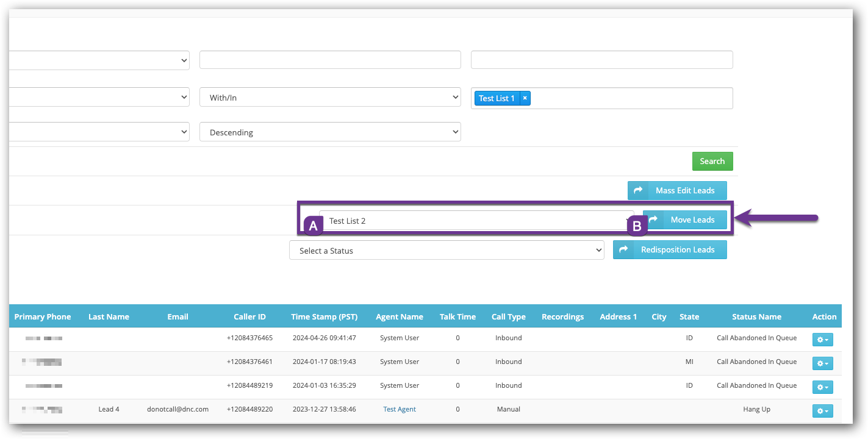This screenshot has width=868, height=439.
Task: Expand the Descending sort order dropdown
Action: coord(330,132)
